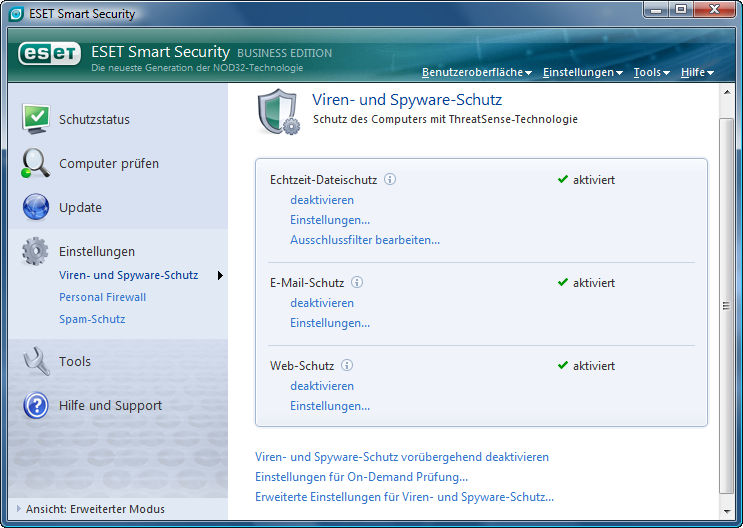This screenshot has width=743, height=528.
Task: Click Viren- und Spyware-Schutz page title
Action: coord(407,100)
